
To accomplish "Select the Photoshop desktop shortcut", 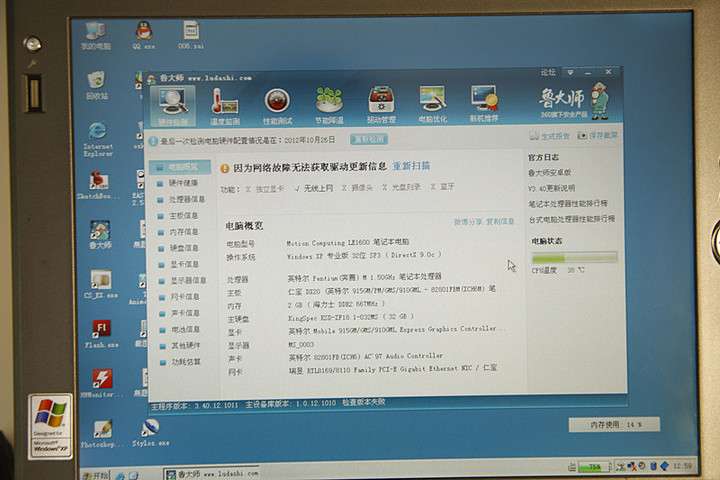I will (102, 434).
